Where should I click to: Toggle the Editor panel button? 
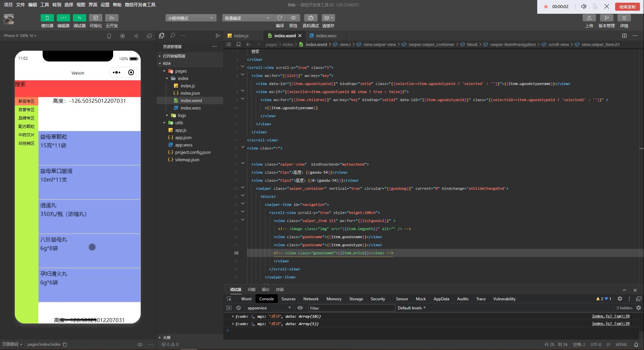pyautogui.click(x=63, y=18)
